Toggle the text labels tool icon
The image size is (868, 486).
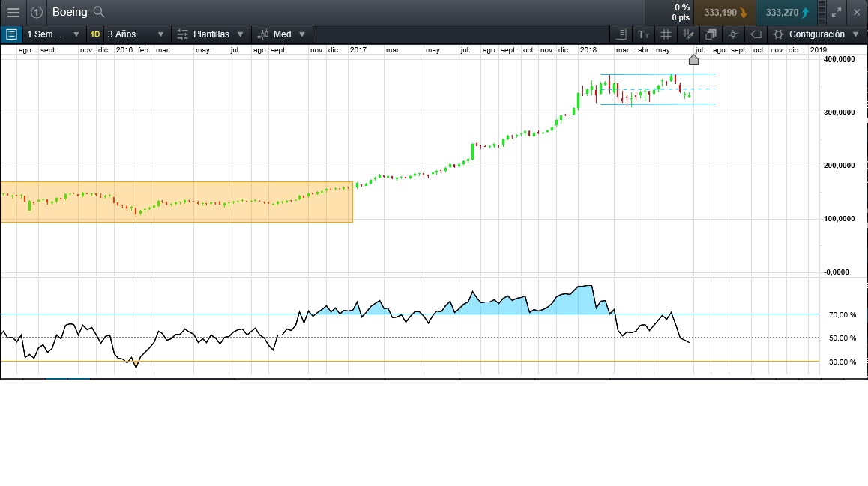pyautogui.click(x=643, y=34)
